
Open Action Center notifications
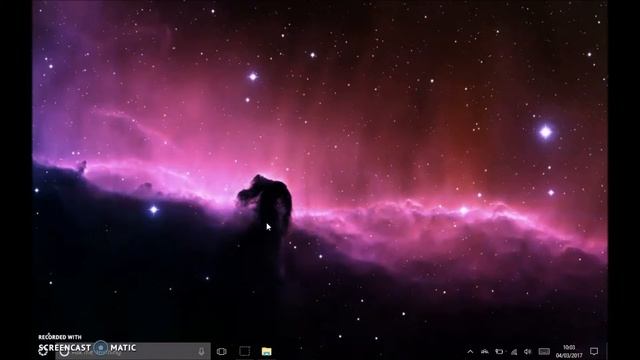click(x=594, y=351)
